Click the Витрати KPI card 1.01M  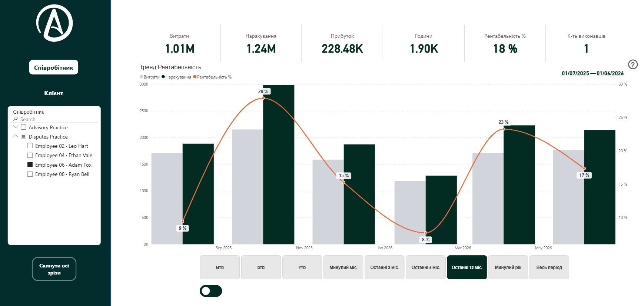point(180,44)
